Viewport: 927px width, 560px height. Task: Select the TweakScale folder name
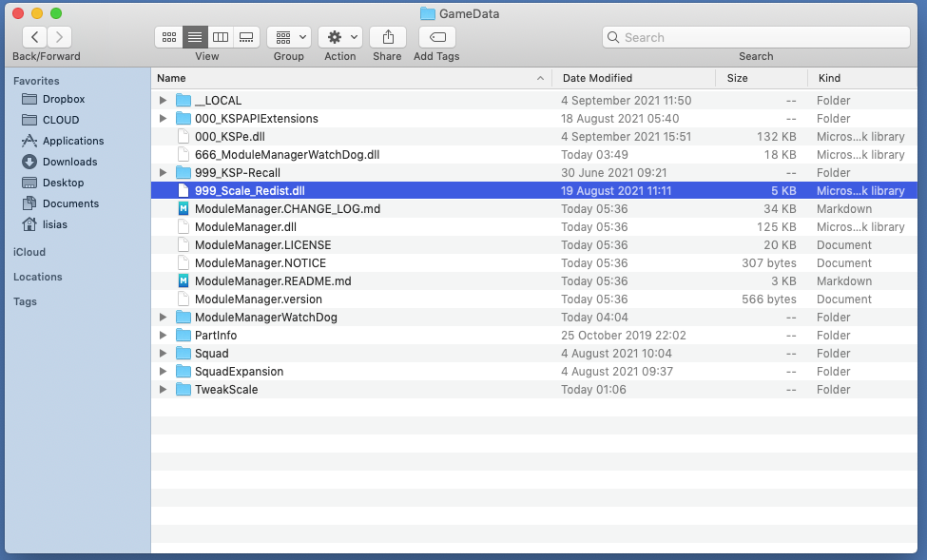click(226, 389)
